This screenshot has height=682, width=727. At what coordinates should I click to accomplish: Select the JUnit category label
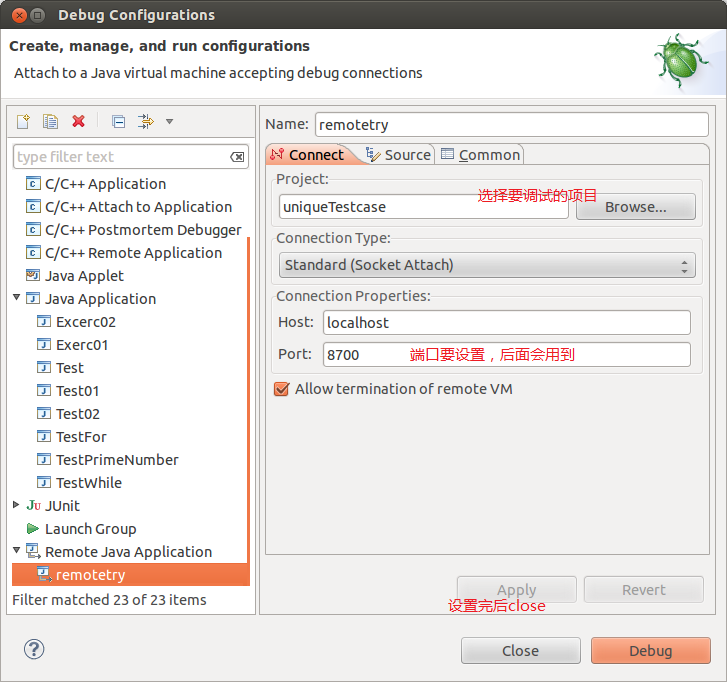point(62,506)
